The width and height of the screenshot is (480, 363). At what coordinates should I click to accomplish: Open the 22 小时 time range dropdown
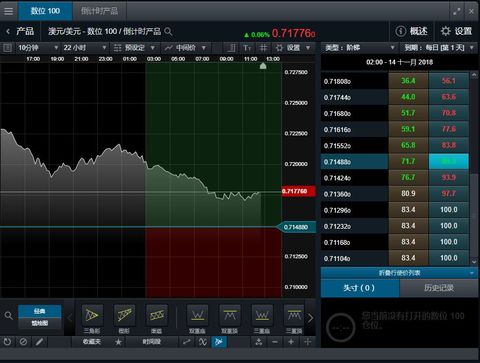[85, 48]
